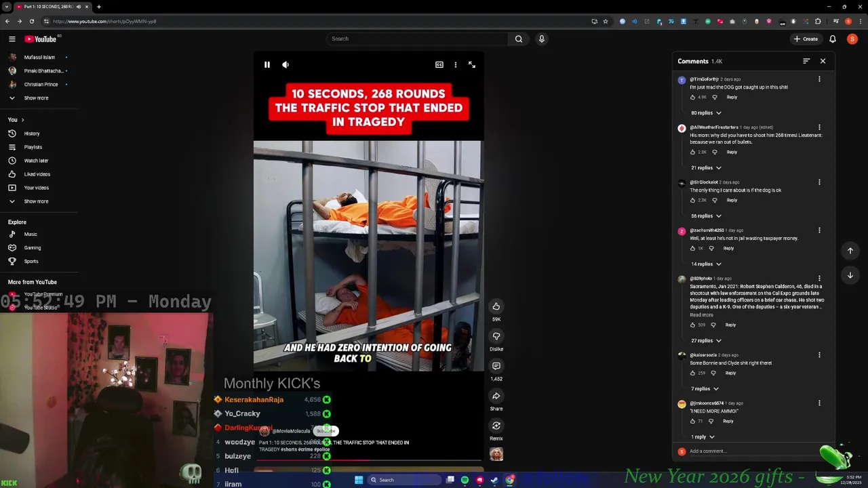Close the Comments panel

[x=823, y=61]
